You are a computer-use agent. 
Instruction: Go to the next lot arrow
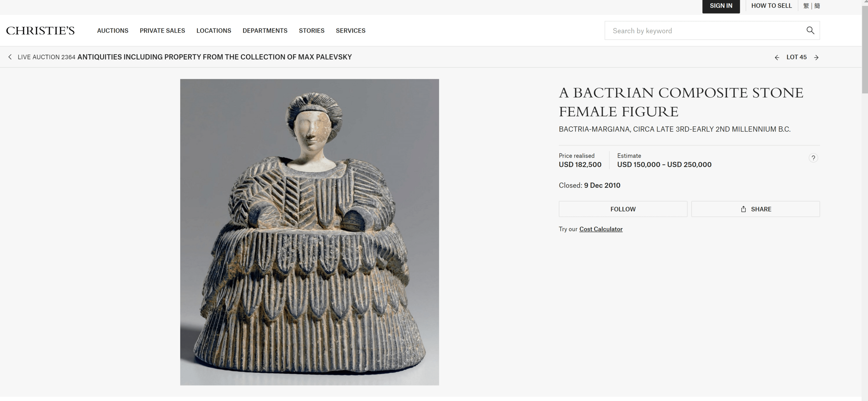[x=816, y=57]
